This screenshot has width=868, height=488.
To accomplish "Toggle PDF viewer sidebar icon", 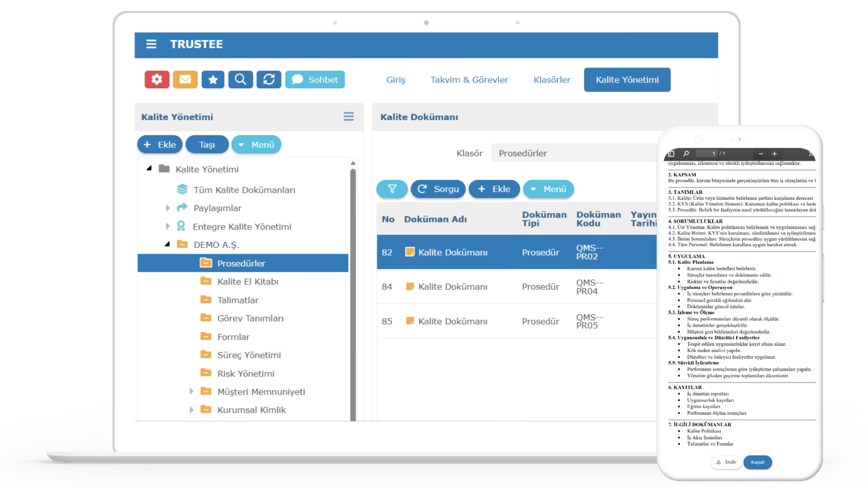I will click(x=671, y=154).
